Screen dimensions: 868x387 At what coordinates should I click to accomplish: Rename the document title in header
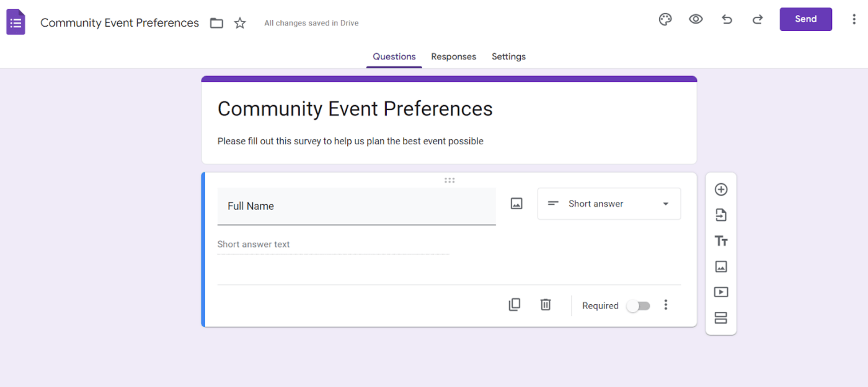click(x=120, y=23)
